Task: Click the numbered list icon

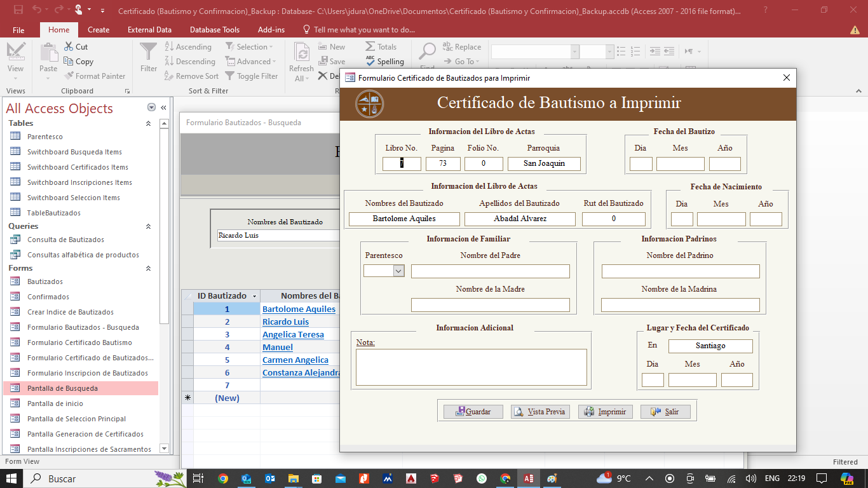Action: click(634, 51)
